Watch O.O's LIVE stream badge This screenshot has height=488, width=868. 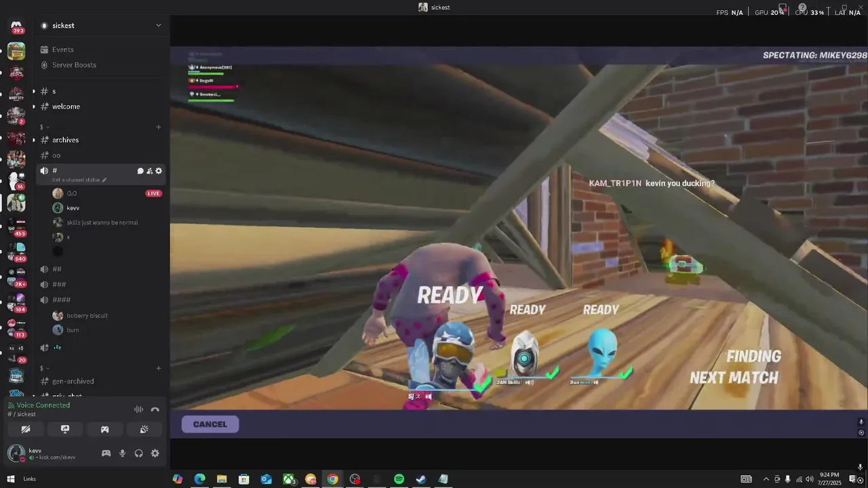coord(154,193)
